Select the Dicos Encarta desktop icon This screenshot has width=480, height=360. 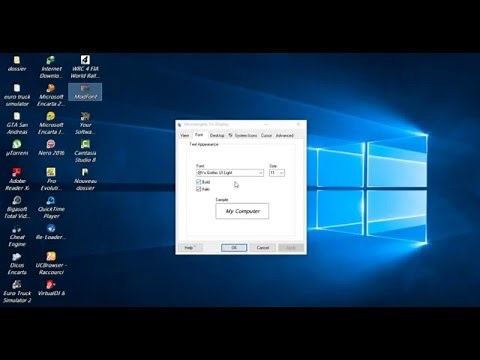(x=17, y=264)
